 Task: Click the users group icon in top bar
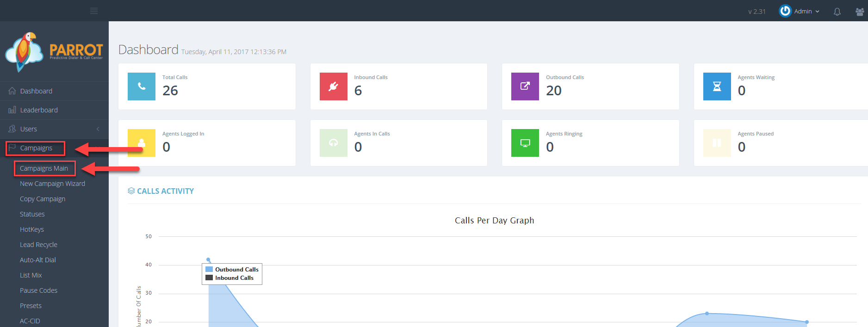tap(860, 12)
